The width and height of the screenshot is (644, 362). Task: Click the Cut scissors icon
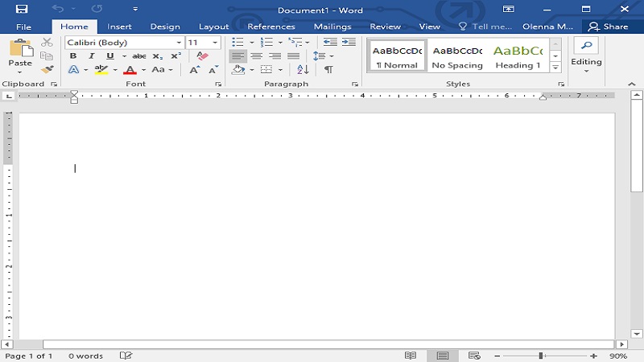tap(47, 43)
